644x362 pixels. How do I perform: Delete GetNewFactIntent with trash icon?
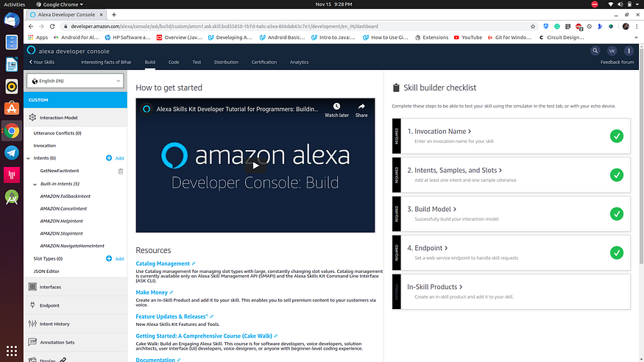coord(121,171)
